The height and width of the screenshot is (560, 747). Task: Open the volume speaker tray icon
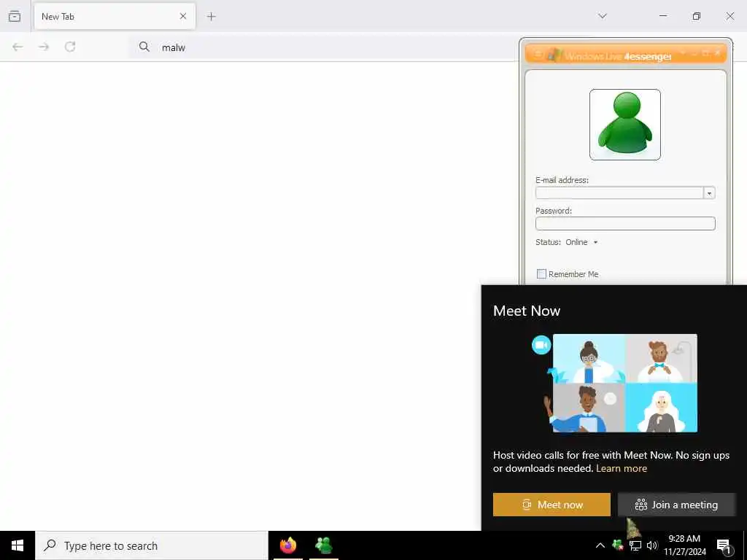click(652, 545)
